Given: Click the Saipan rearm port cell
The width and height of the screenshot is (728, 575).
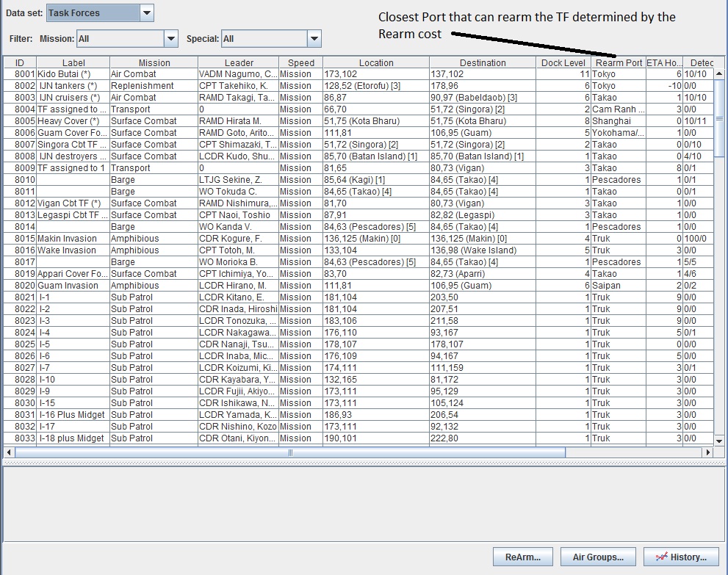Looking at the screenshot, I should [x=619, y=286].
